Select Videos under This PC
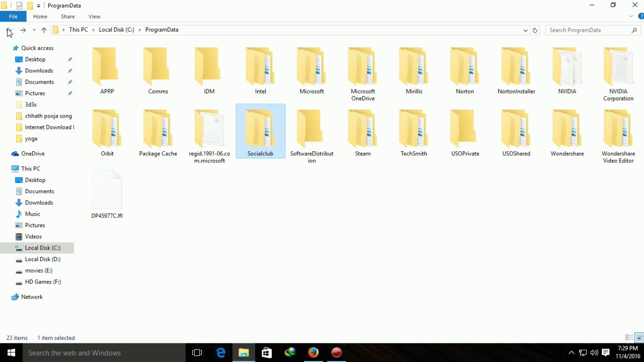 click(33, 237)
